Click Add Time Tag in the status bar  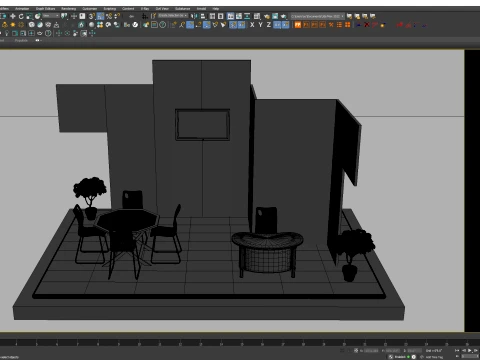[434, 357]
